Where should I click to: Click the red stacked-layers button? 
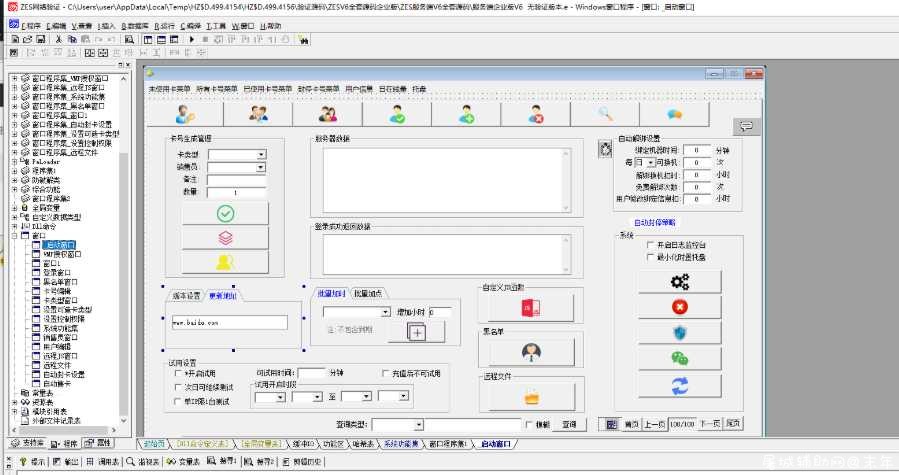225,238
